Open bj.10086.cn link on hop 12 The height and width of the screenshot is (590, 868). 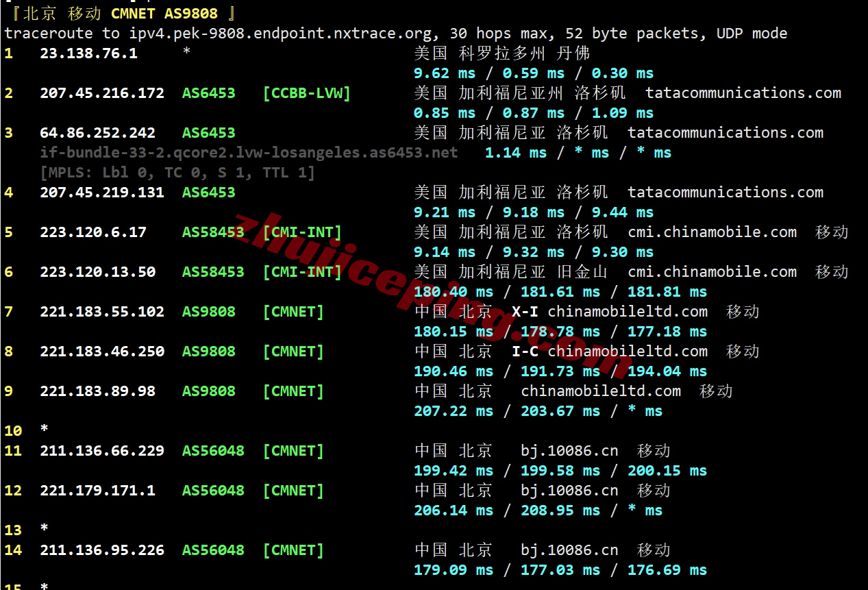click(x=569, y=490)
